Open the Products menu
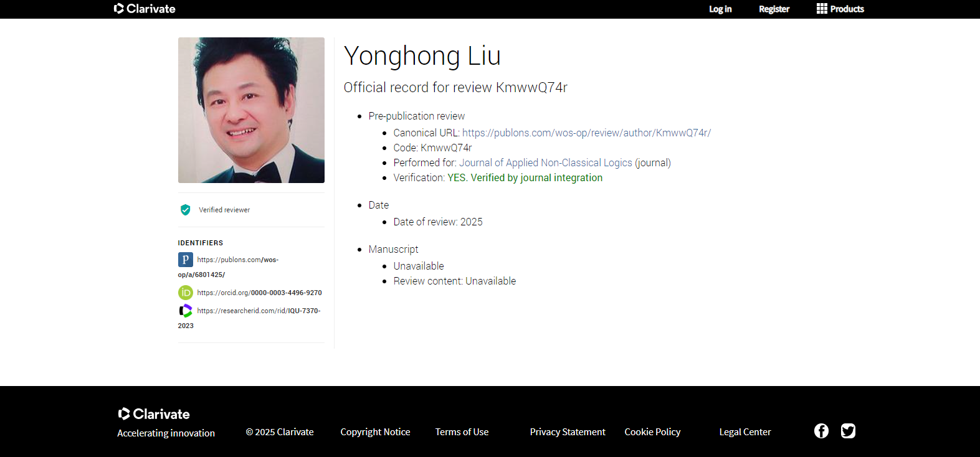The image size is (980, 457). tap(840, 9)
